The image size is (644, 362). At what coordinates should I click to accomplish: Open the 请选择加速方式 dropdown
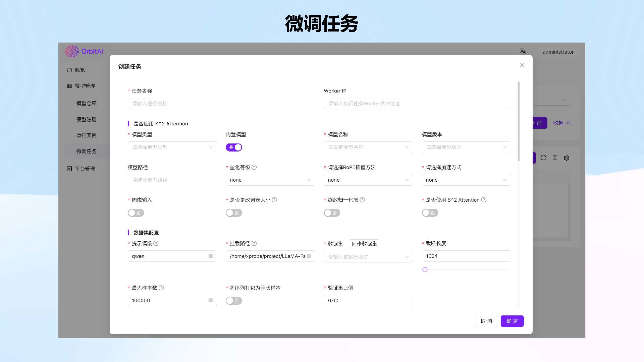(x=466, y=180)
